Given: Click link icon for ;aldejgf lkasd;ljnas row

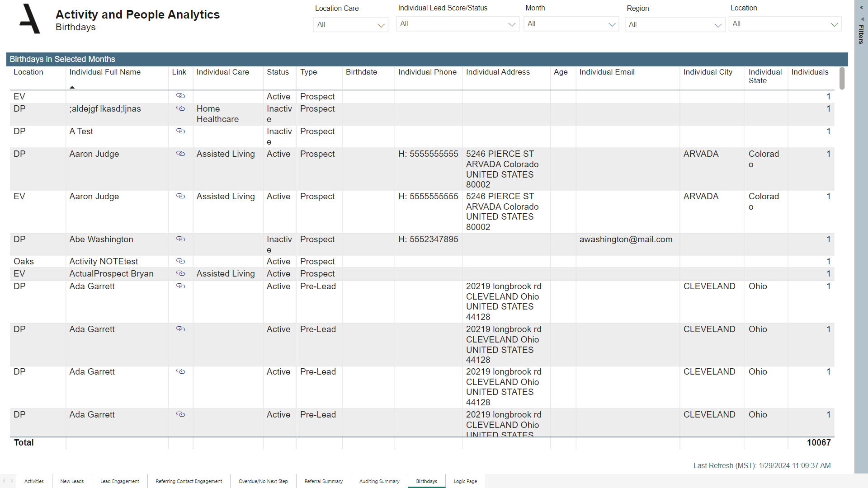Looking at the screenshot, I should [x=180, y=108].
